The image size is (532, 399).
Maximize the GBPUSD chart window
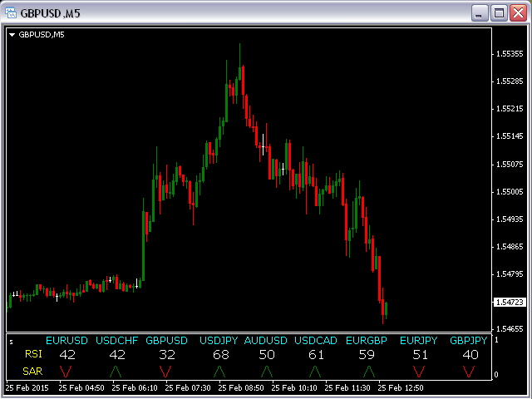pyautogui.click(x=500, y=12)
